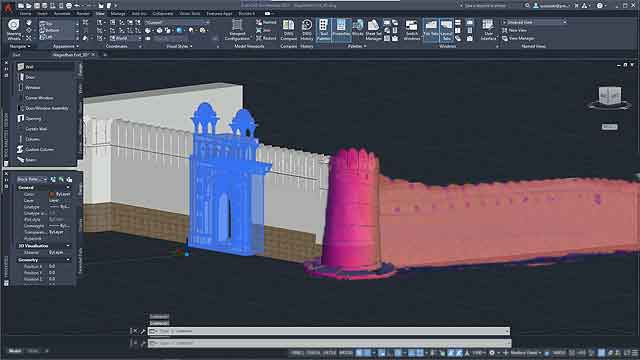Open the visual style dropdown
The image size is (640, 360).
(177, 22)
